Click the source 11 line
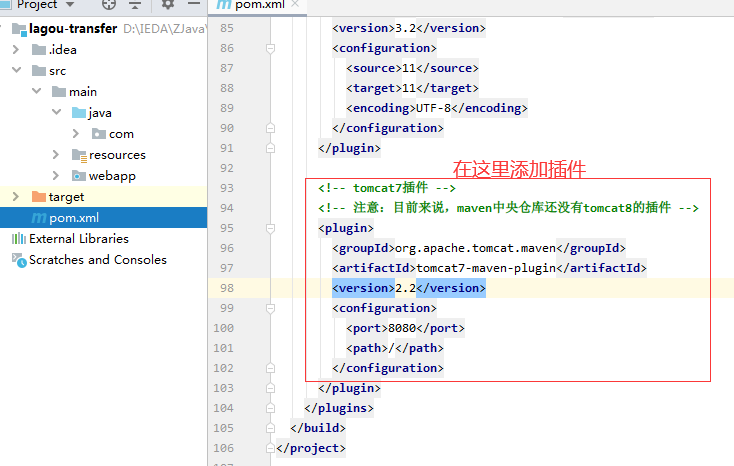Image resolution: width=734 pixels, height=466 pixels. pyautogui.click(x=412, y=68)
